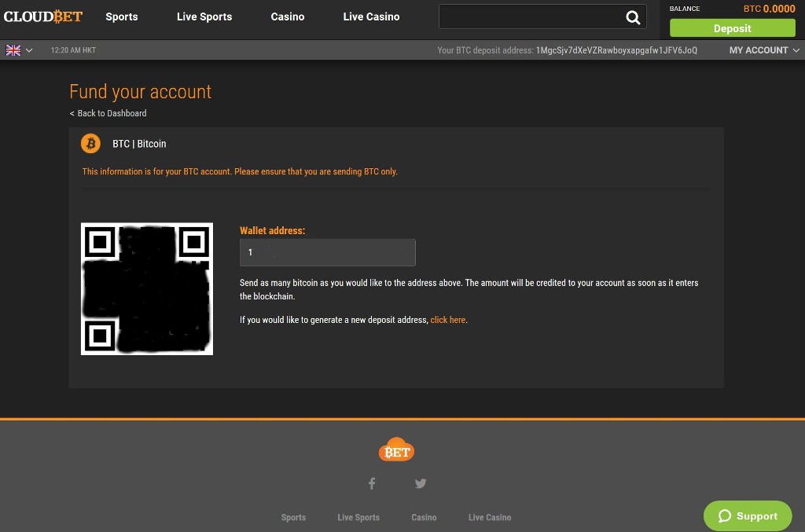This screenshot has height=532, width=805.
Task: Click the Wallet address field
Action: click(x=328, y=252)
